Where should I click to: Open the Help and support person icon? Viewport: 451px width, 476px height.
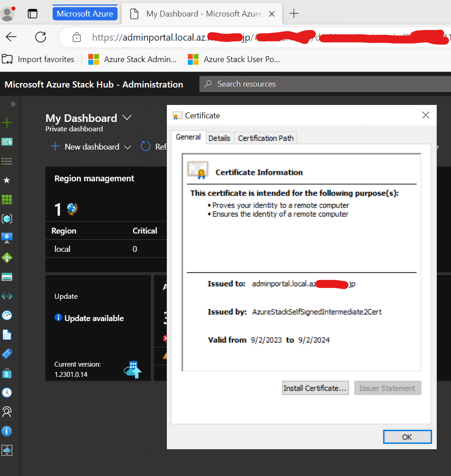pyautogui.click(x=7, y=412)
